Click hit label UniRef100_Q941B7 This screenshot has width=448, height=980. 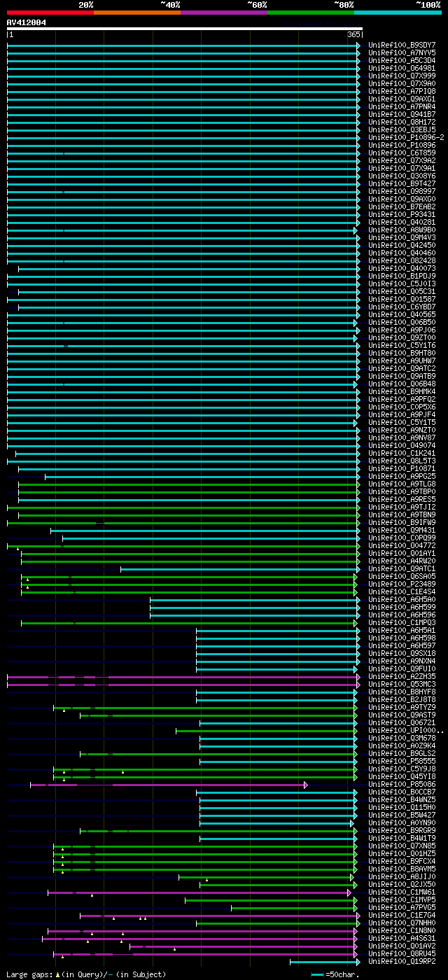[402, 115]
